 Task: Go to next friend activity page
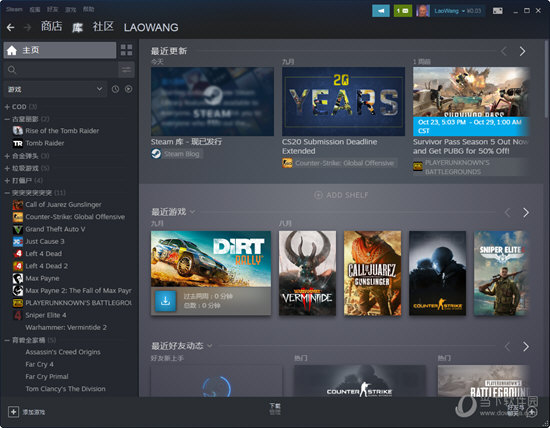(525, 347)
